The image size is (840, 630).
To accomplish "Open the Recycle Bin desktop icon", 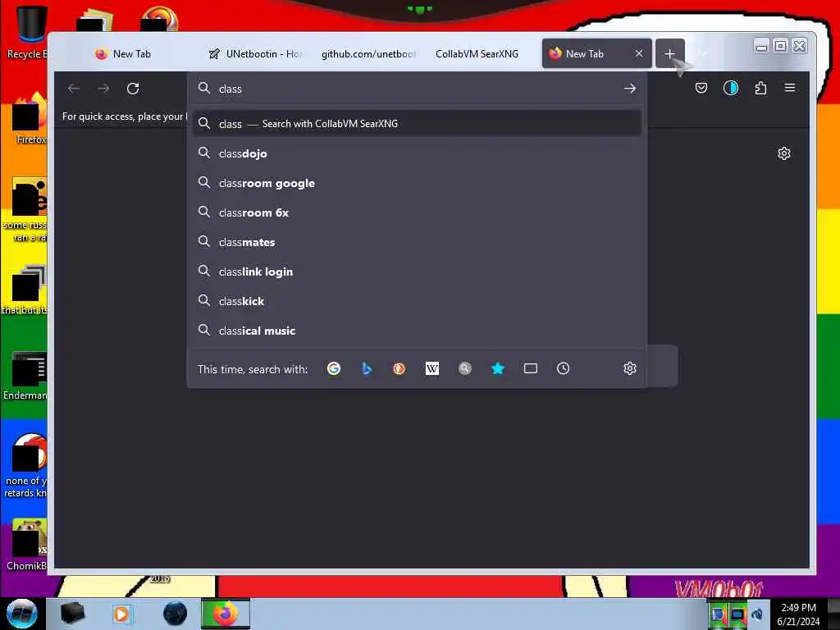I will [29, 30].
